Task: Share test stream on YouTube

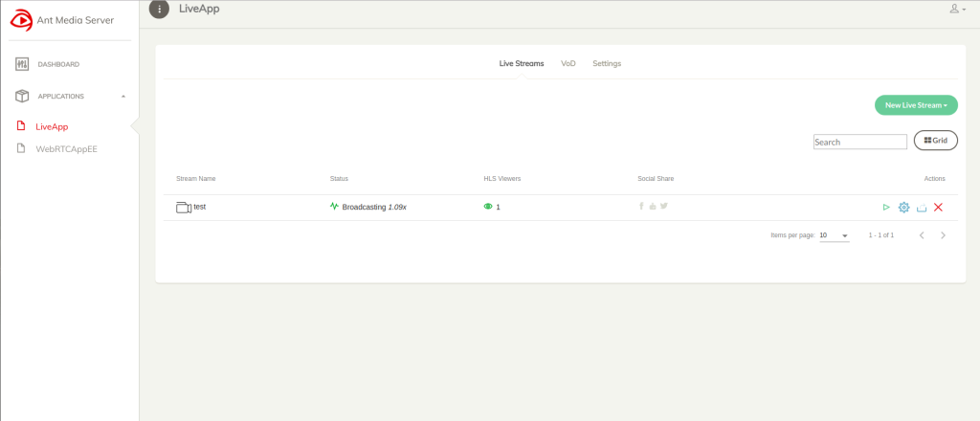Action: [653, 206]
